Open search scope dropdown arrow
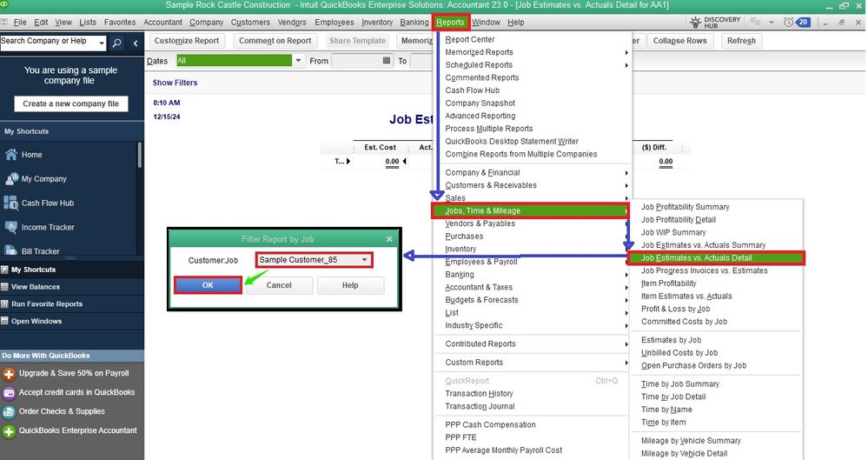The image size is (868, 460). (x=102, y=43)
